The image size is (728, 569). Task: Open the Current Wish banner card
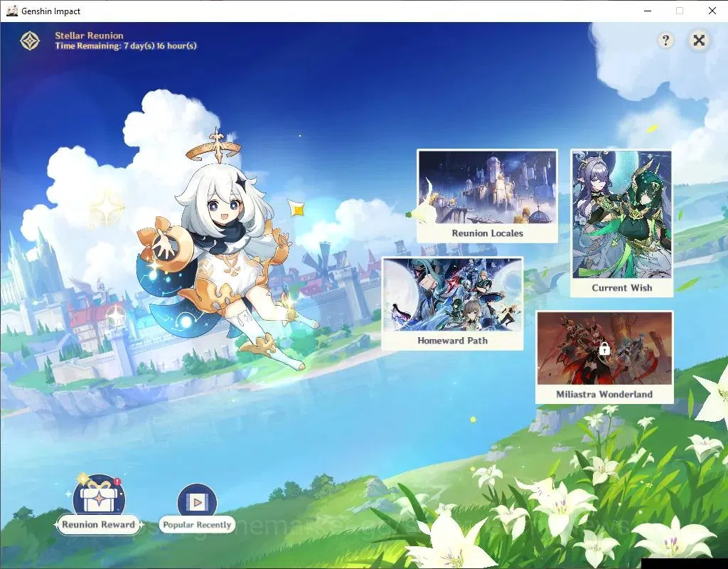tap(621, 223)
